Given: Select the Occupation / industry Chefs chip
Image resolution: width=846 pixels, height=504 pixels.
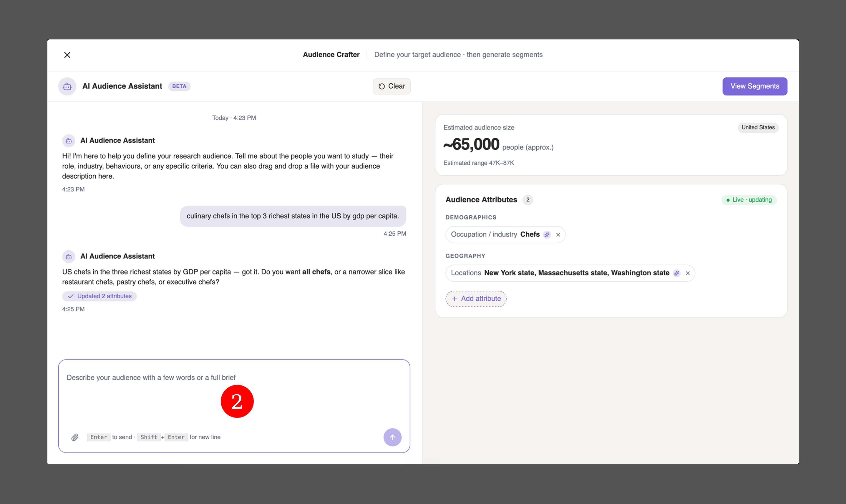Looking at the screenshot, I should (505, 235).
